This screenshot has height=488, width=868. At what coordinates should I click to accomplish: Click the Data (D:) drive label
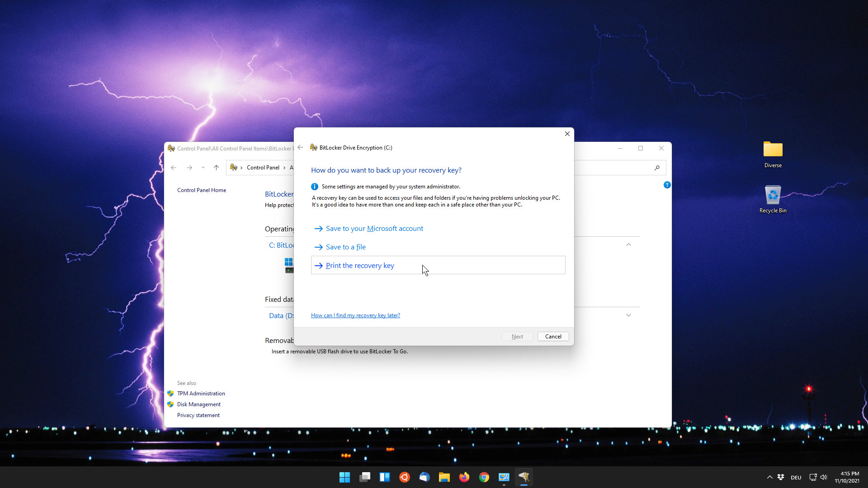point(281,316)
